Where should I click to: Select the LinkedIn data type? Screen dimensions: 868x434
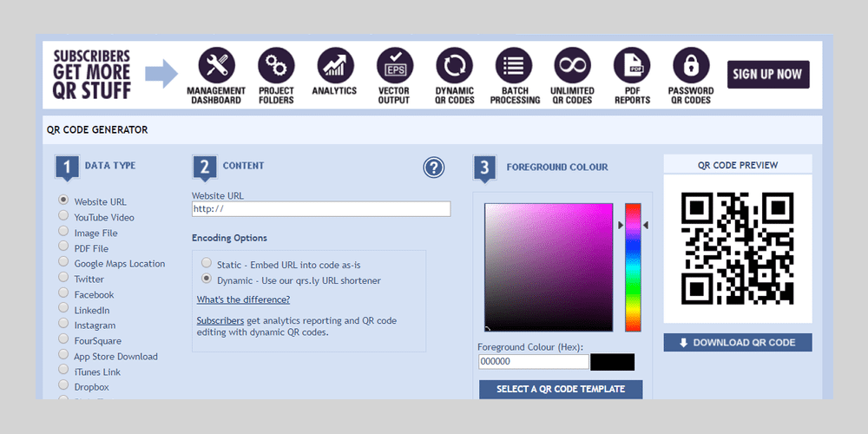(x=63, y=308)
